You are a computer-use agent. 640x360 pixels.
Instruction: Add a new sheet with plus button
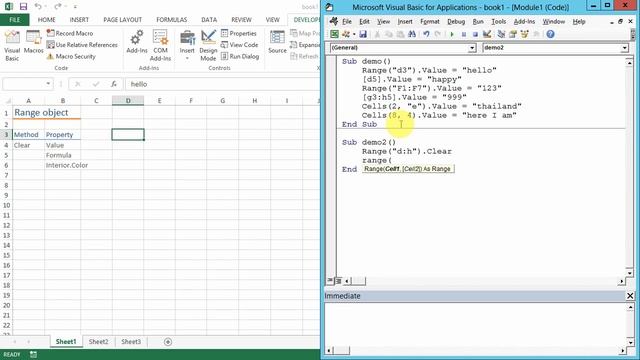(x=168, y=342)
